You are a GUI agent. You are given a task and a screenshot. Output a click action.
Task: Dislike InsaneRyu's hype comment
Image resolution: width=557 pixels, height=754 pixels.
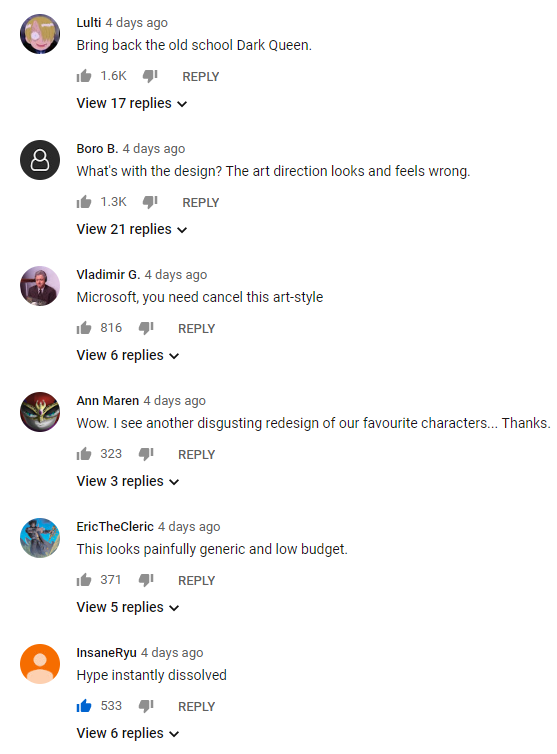click(146, 706)
